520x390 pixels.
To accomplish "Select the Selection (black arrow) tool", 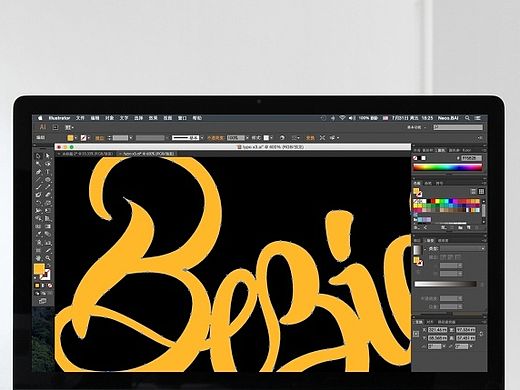I will 38,156.
